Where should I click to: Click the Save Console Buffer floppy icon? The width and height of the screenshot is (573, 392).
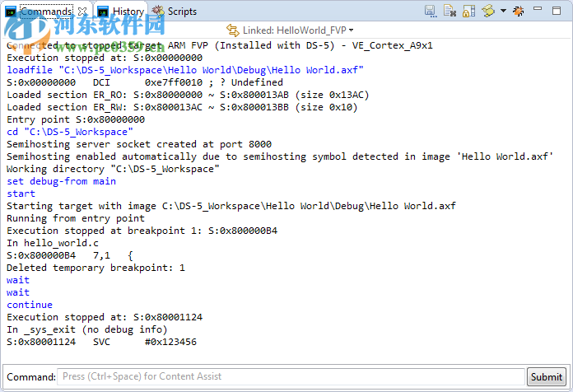[x=430, y=11]
